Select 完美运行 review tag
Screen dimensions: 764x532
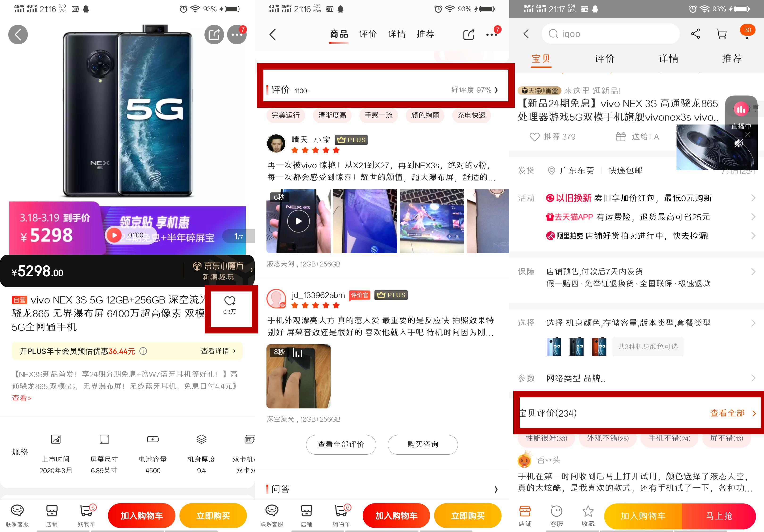pyautogui.click(x=286, y=115)
